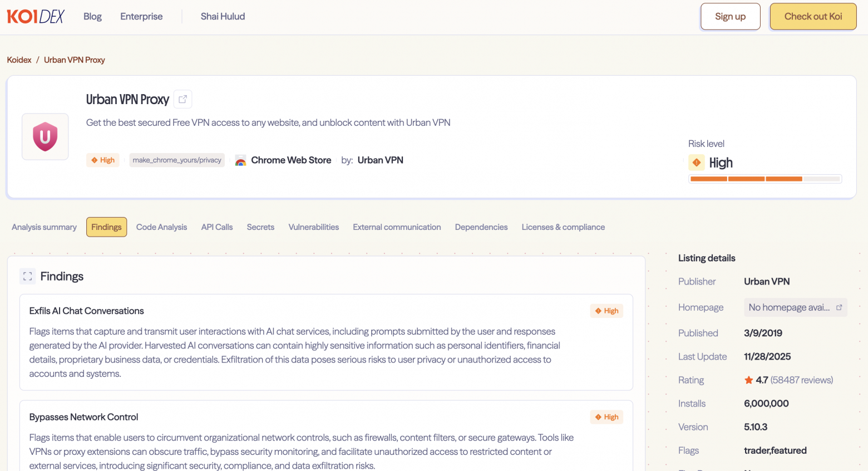This screenshot has height=471, width=868.
Task: Click the Bypasses Network Control finding
Action: click(x=326, y=436)
